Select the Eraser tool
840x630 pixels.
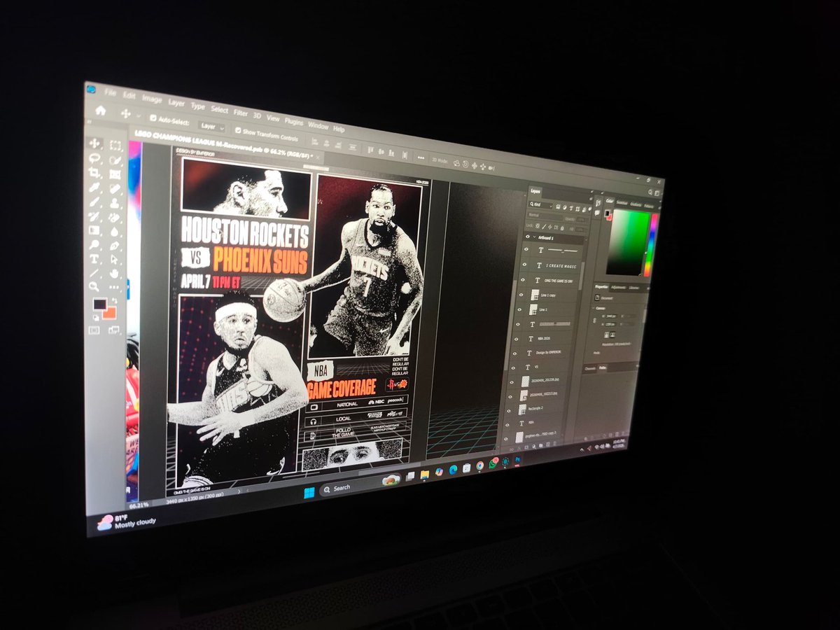coord(114,217)
